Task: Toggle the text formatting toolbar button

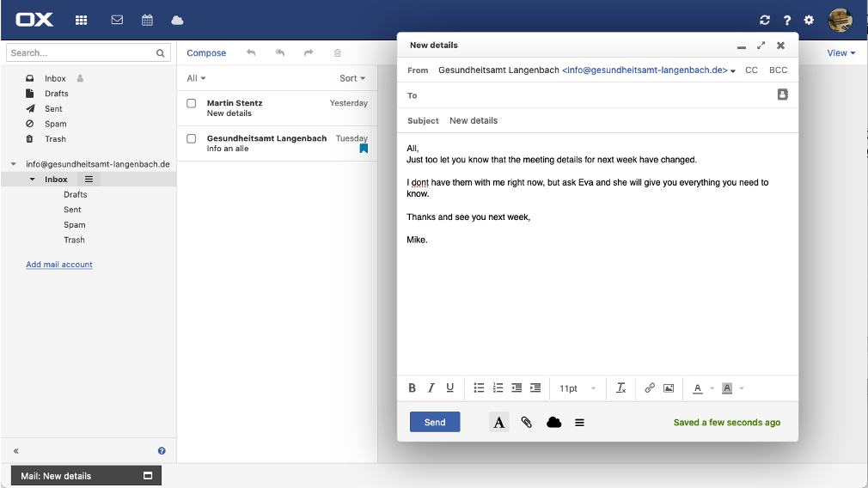Action: coord(499,423)
